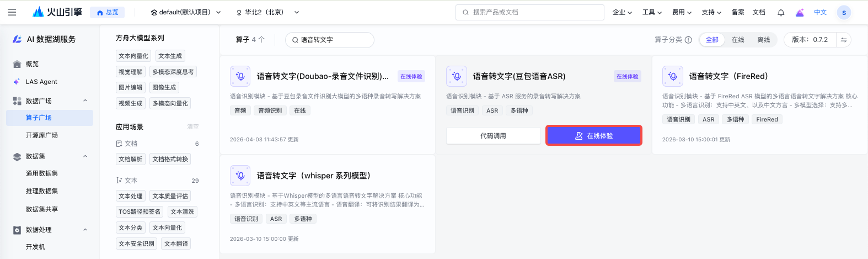Viewport: 868px width, 259px height.
Task: Filter by 多模态深度思考 tag
Action: point(173,72)
